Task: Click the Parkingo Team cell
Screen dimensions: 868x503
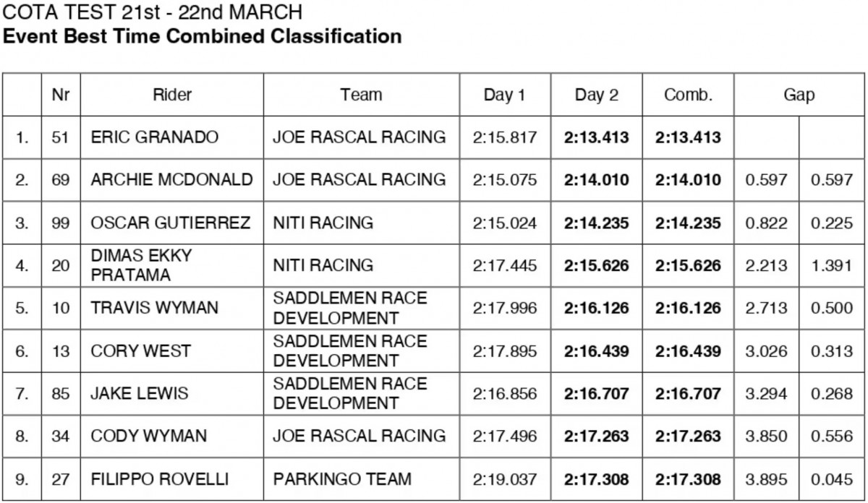Action: pyautogui.click(x=342, y=478)
